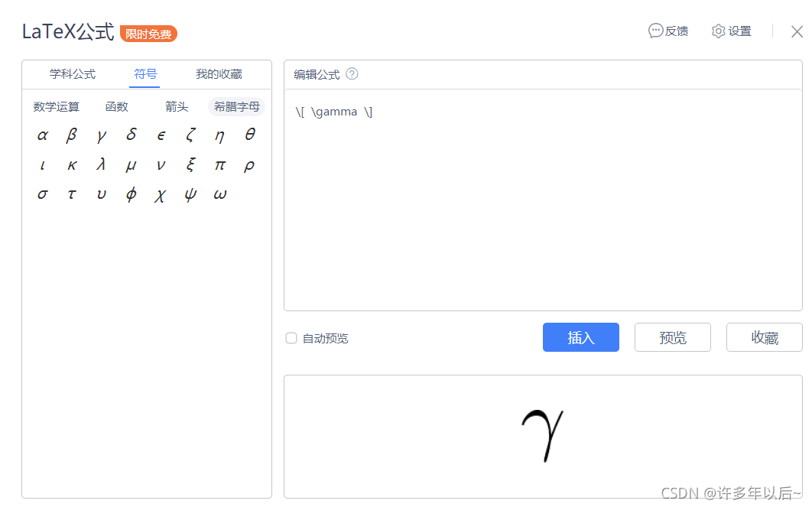The width and height of the screenshot is (812, 507).
Task: Insert the iota symbol
Action: [x=43, y=165]
